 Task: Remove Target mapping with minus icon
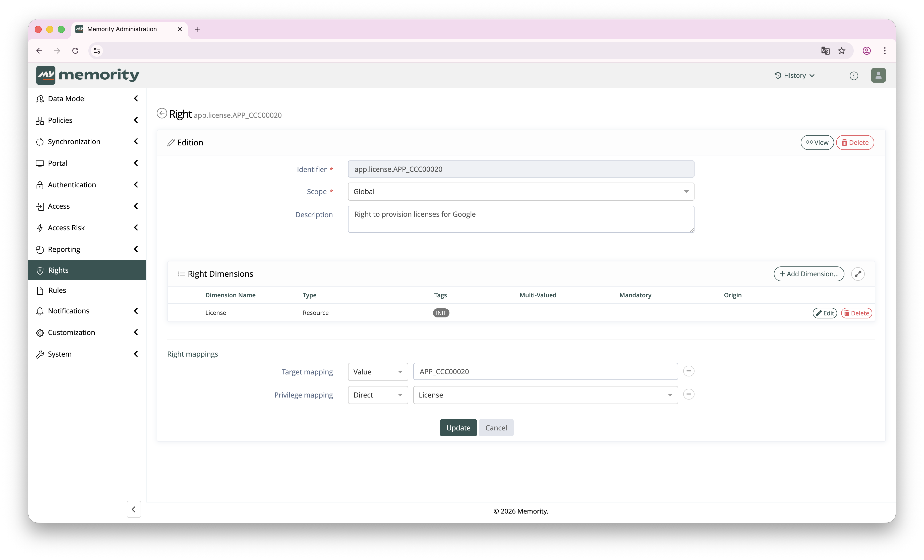[x=688, y=371]
